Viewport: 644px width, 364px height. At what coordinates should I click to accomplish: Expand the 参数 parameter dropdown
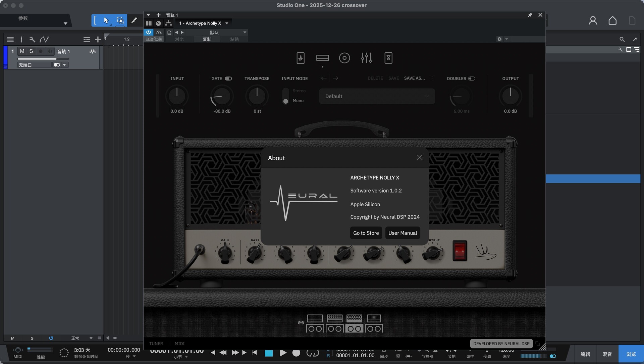point(65,23)
